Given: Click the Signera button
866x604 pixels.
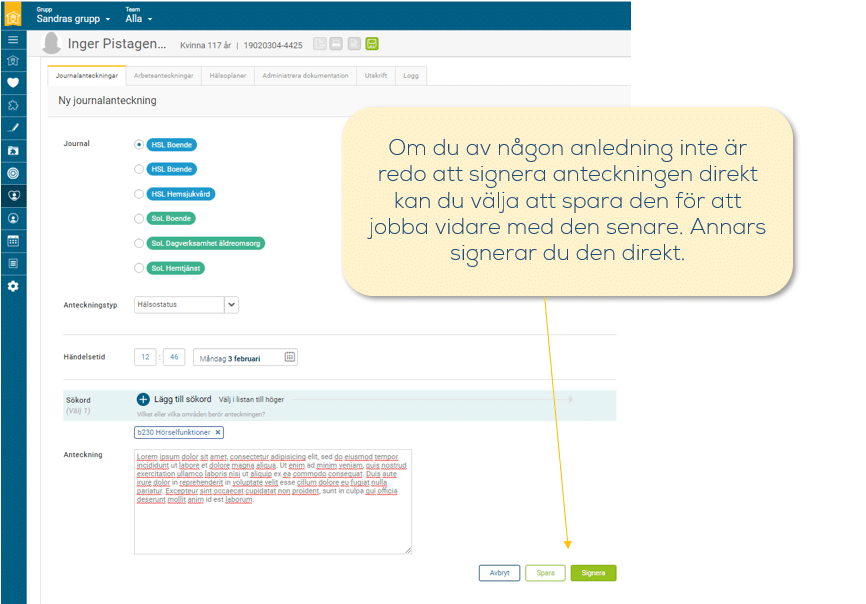Looking at the screenshot, I should coord(593,574).
